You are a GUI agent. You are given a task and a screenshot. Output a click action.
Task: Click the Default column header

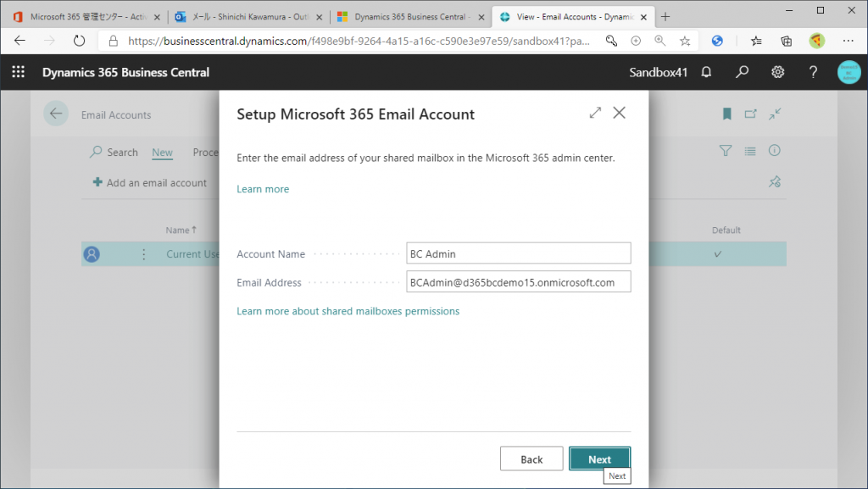tap(726, 230)
